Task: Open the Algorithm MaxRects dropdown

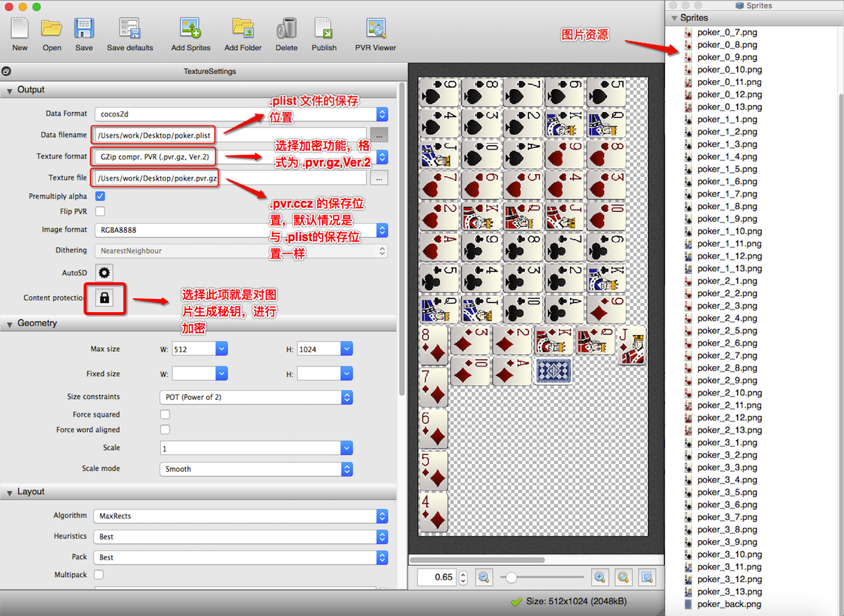Action: 241,516
